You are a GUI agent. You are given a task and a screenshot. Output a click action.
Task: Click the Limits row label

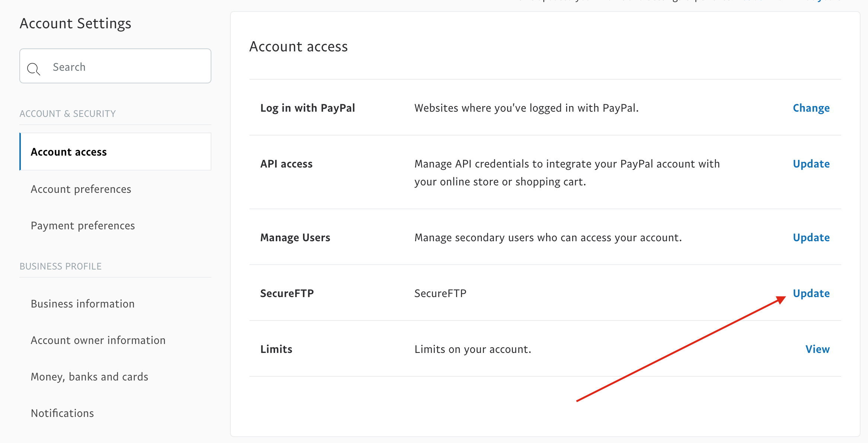pyautogui.click(x=276, y=349)
